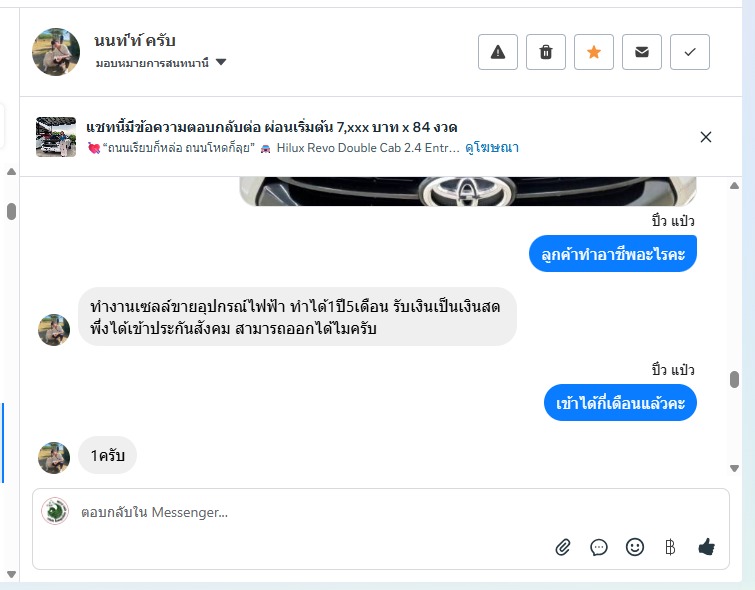Image resolution: width=755 pixels, height=590 pixels.
Task: Mark conversation as spam with warning icon
Action: (x=498, y=52)
